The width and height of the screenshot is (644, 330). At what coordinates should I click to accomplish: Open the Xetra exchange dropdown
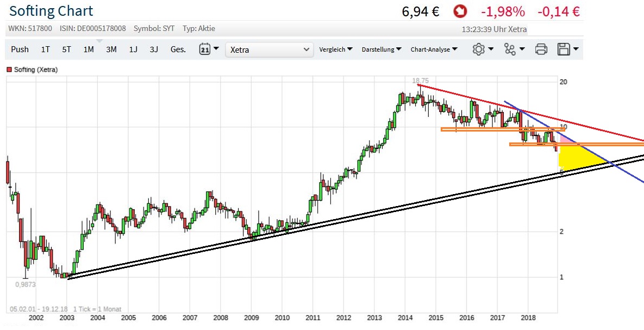(x=270, y=49)
